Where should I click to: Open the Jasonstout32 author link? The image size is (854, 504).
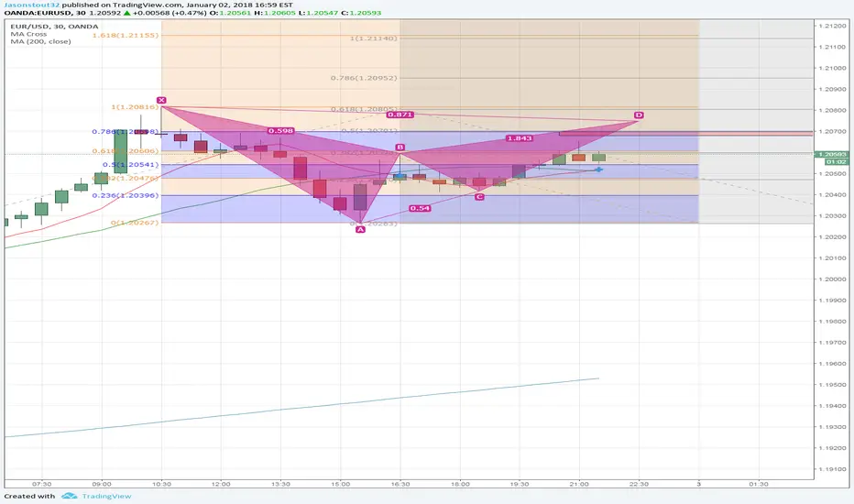tap(31, 5)
